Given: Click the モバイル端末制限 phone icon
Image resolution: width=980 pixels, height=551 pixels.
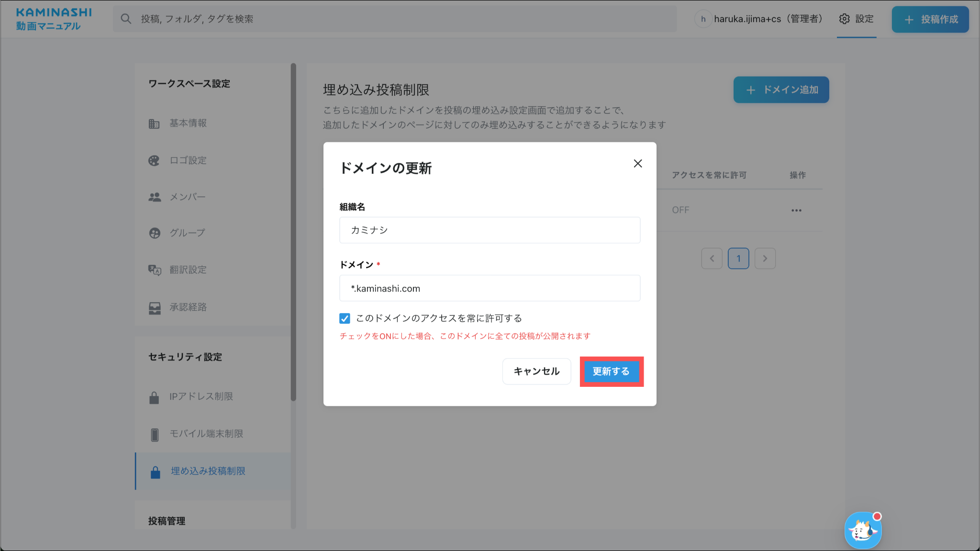Looking at the screenshot, I should tap(154, 435).
